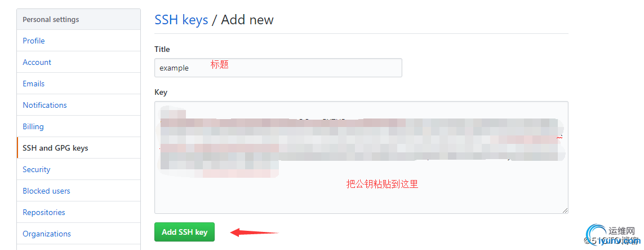This screenshot has height=250, width=644.
Task: Click the Title field label
Action: pos(162,49)
